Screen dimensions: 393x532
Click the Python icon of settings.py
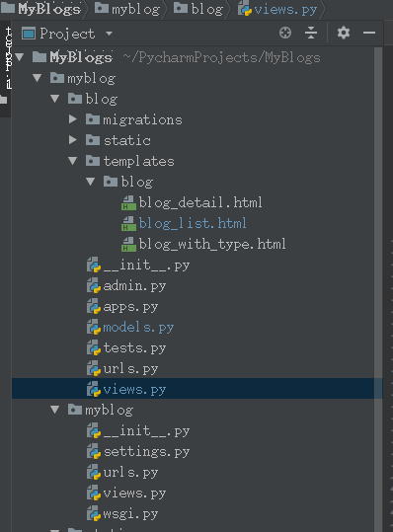pyautogui.click(x=94, y=452)
